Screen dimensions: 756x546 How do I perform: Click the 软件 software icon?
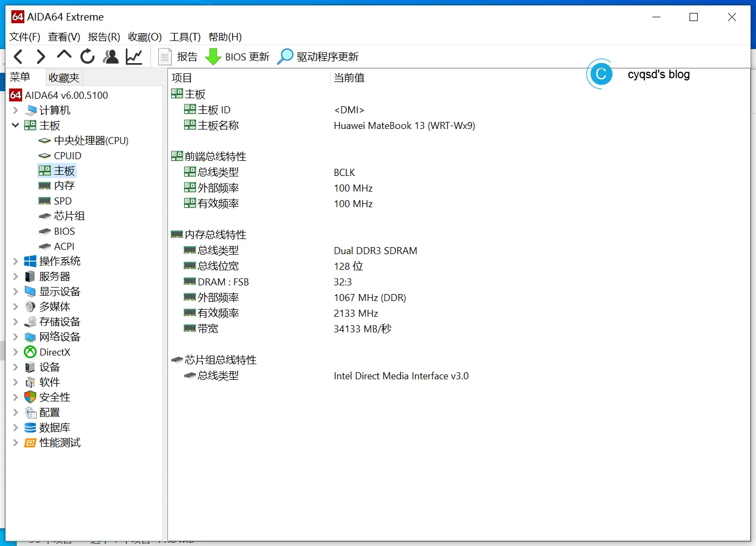click(x=30, y=382)
